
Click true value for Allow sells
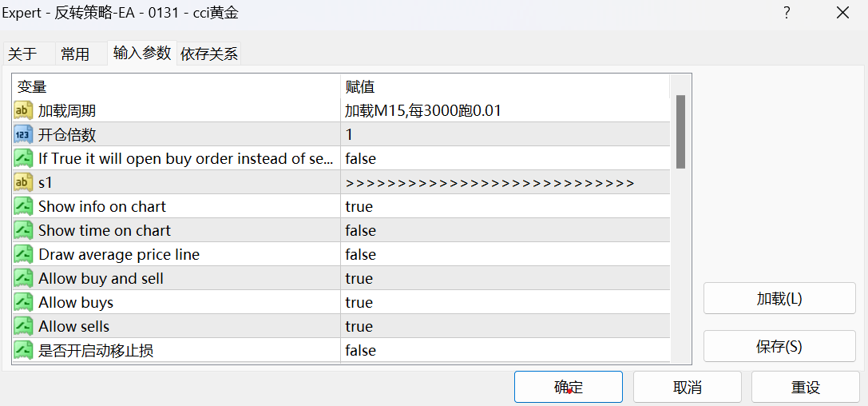[x=359, y=326]
